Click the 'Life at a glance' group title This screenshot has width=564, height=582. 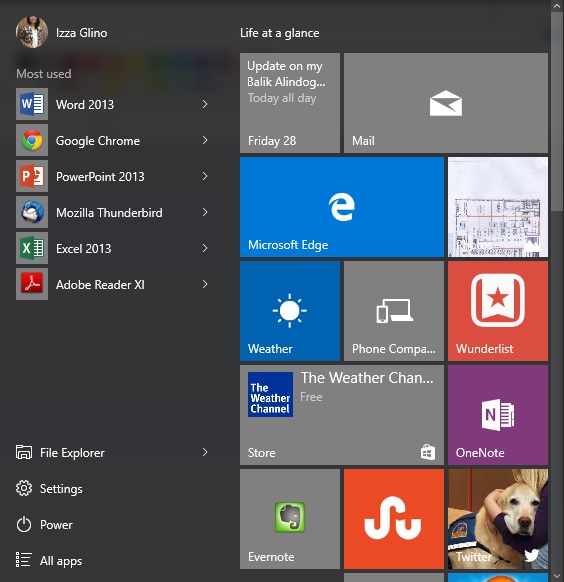point(280,33)
